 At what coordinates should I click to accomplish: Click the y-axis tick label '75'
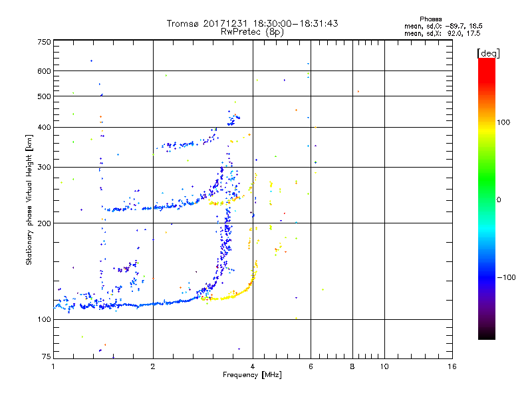click(x=47, y=356)
